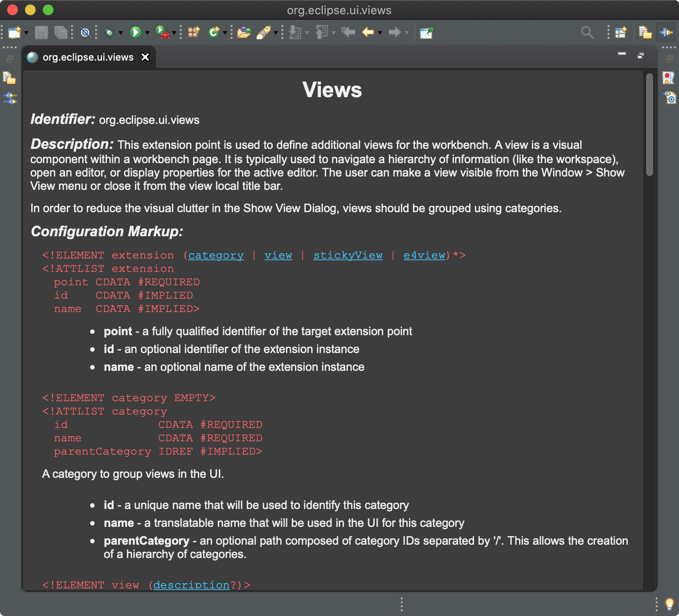The height and width of the screenshot is (616, 679).
Task: Click the Pin Editor icon
Action: 426,33
